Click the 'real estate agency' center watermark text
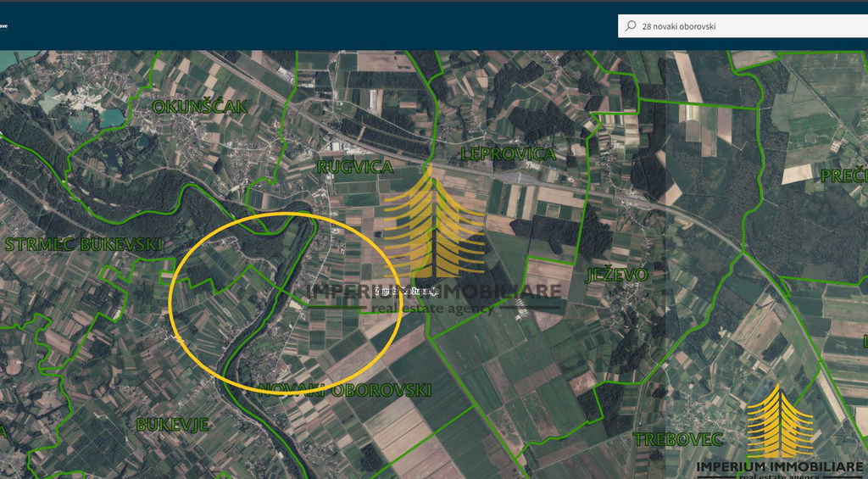Viewport: 868px width, 479px height. tap(439, 309)
